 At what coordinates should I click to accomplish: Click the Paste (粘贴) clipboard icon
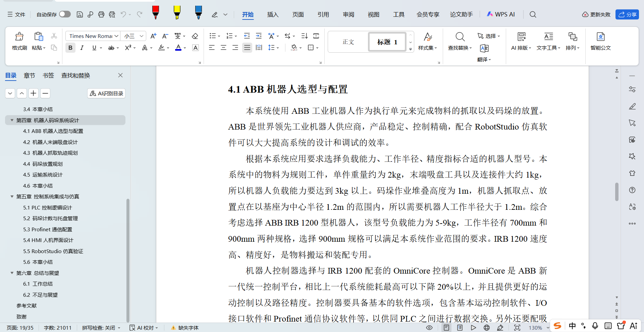39,36
